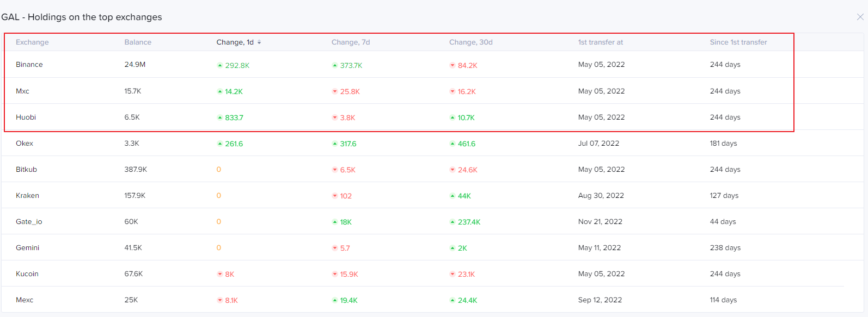This screenshot has height=317, width=868.
Task: Click Okex 1d change 261.6
Action: [234, 144]
